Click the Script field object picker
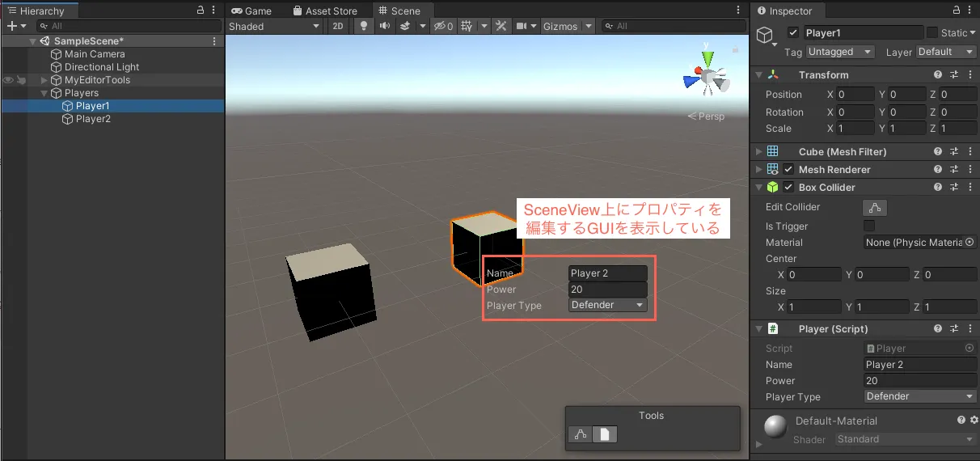Screen dimensions: 980x461 pos(969,348)
